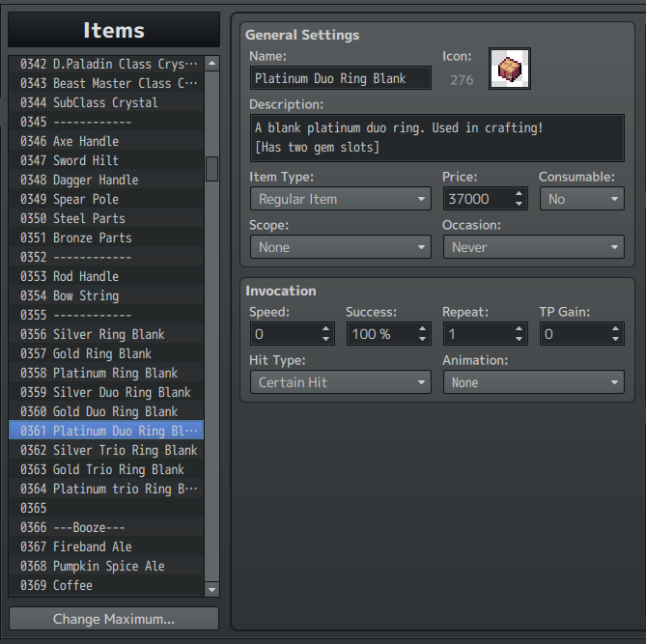Decrease the Speed value with down arrow
Image resolution: width=646 pixels, height=644 pixels.
coord(325,339)
